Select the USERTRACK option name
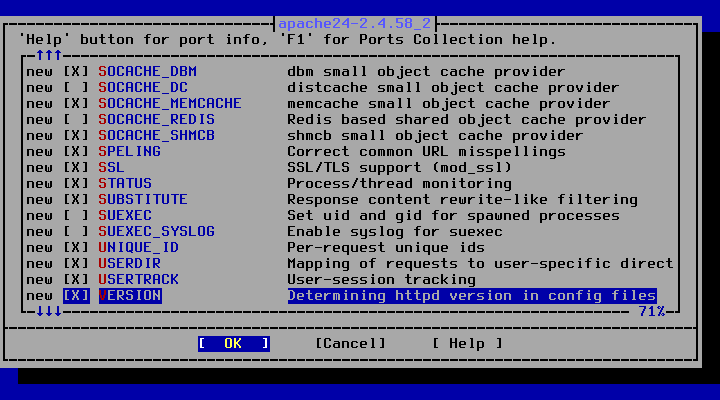The height and width of the screenshot is (400, 720). (x=139, y=280)
